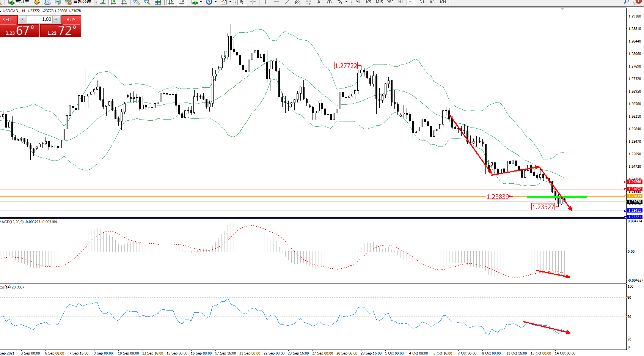Select the crosshair tool
644x356 pixels.
[253, 2]
